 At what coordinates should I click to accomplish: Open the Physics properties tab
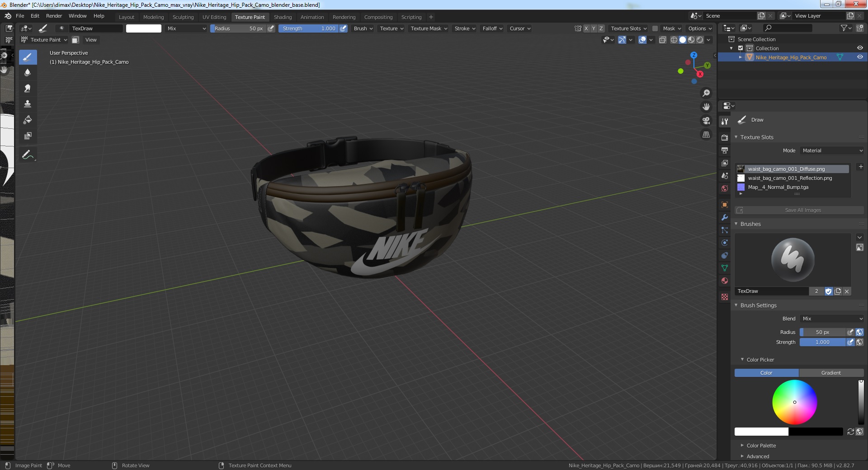tap(725, 243)
